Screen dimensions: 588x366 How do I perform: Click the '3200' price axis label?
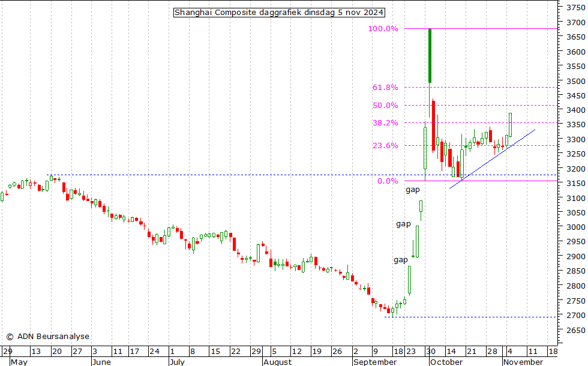coord(575,169)
